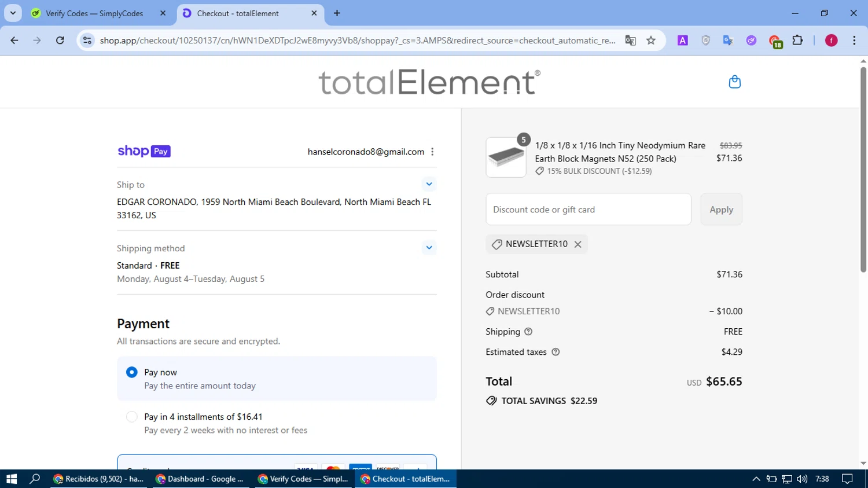This screenshot has height=488, width=868.
Task: Show estimated taxes help icon
Action: point(556,352)
